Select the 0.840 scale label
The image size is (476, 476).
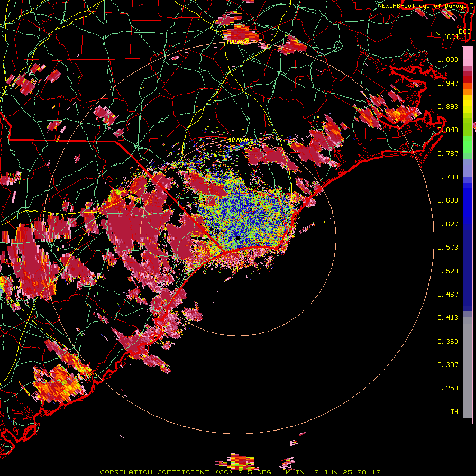(x=448, y=130)
